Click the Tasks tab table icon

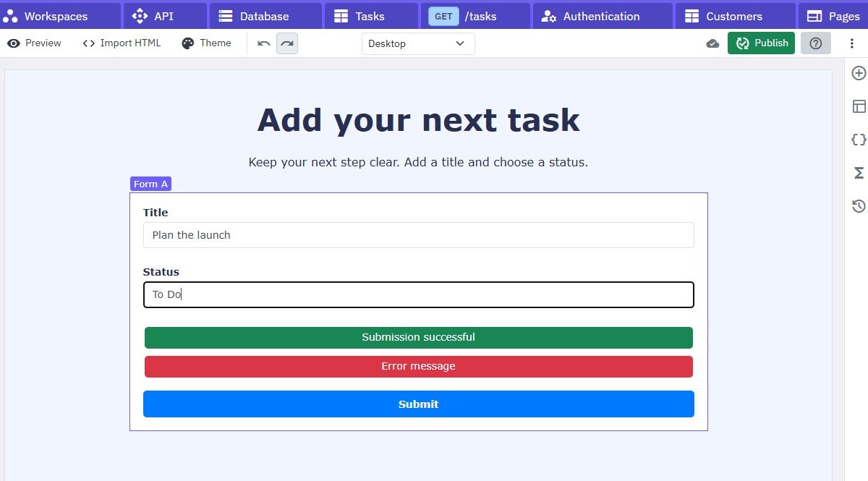point(341,16)
